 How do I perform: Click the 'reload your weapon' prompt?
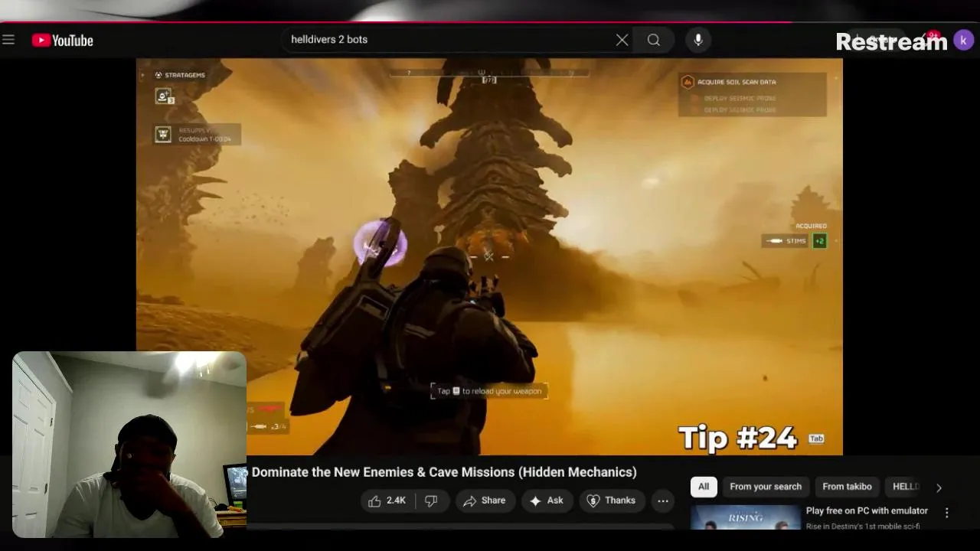click(489, 391)
